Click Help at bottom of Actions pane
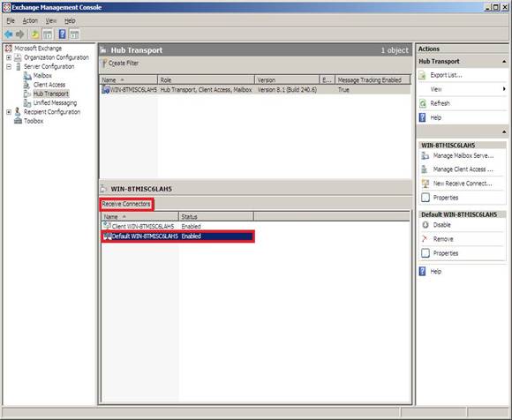Screen dimensions: 512x420 [435, 272]
